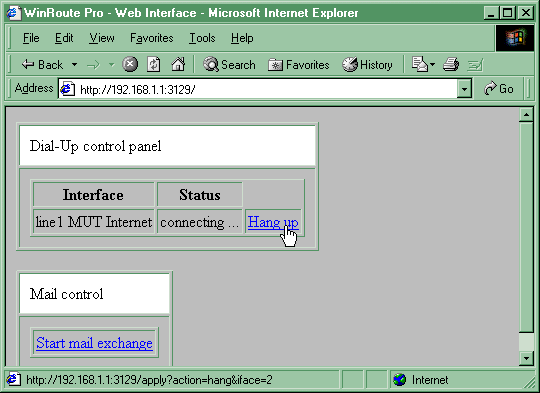Open the File menu
Image resolution: width=540 pixels, height=393 pixels.
point(31,38)
